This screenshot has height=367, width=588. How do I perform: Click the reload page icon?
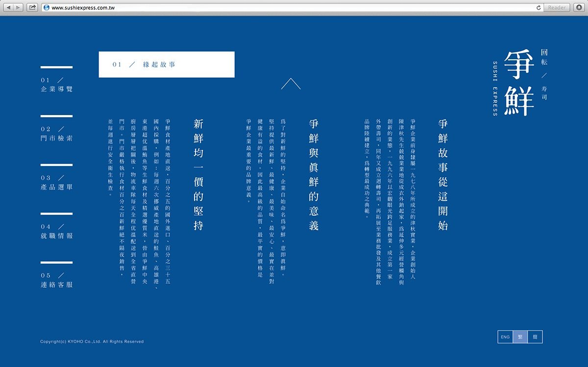point(539,7)
